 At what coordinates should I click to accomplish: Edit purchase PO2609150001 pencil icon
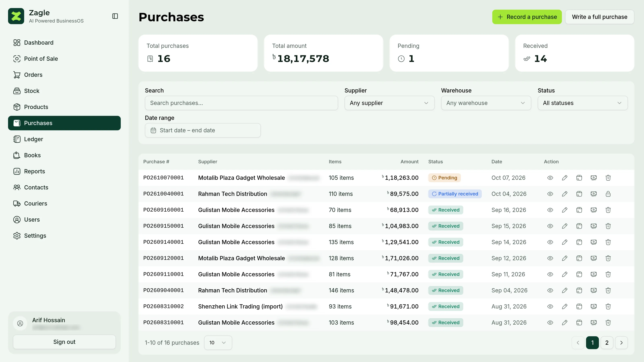click(565, 226)
